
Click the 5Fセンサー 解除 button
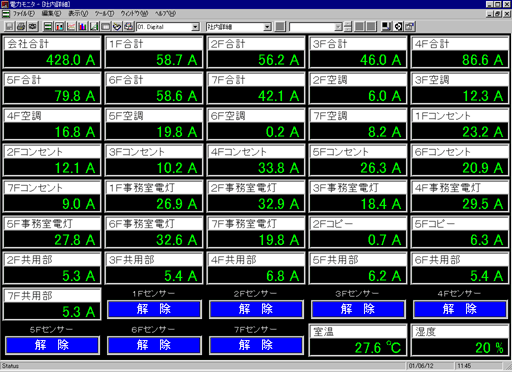pos(52,345)
